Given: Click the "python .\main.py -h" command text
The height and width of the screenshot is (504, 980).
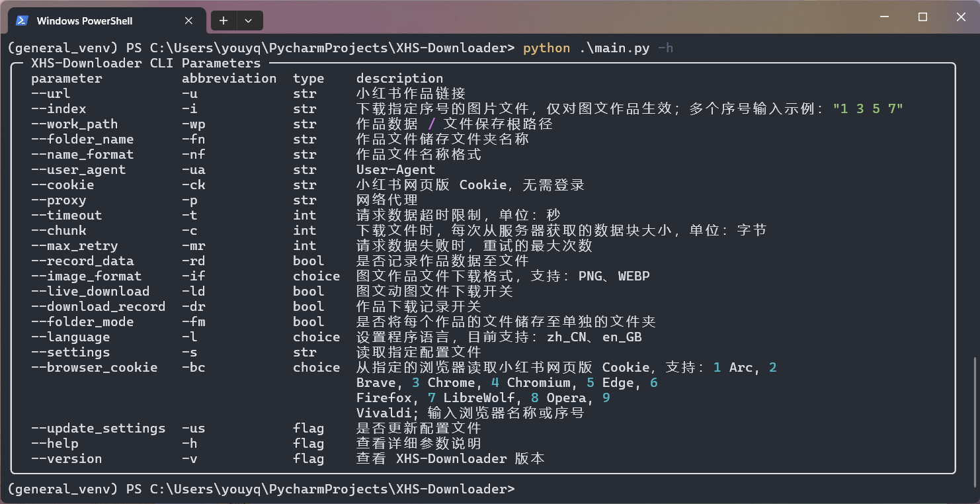Looking at the screenshot, I should tap(598, 48).
